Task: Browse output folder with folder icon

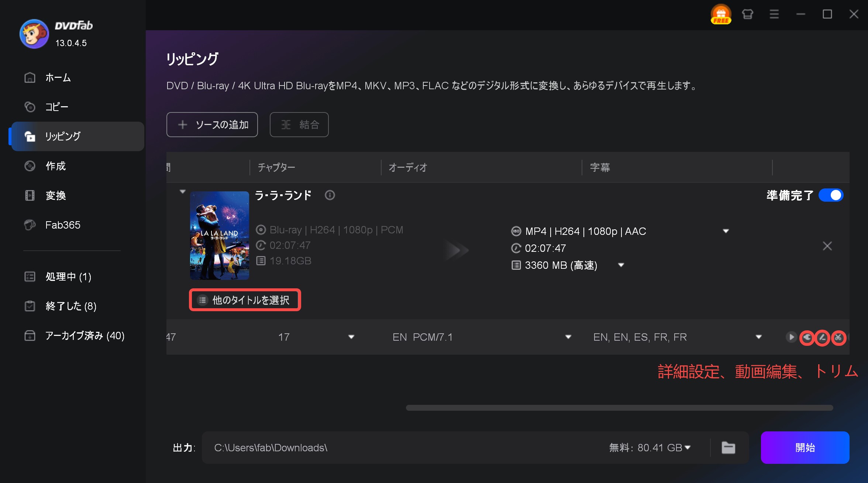Action: (728, 448)
